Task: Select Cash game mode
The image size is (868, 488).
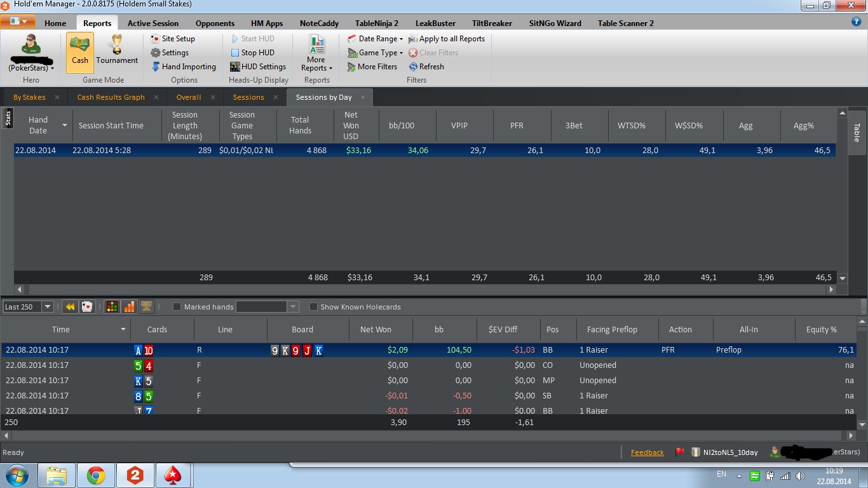Action: [80, 53]
